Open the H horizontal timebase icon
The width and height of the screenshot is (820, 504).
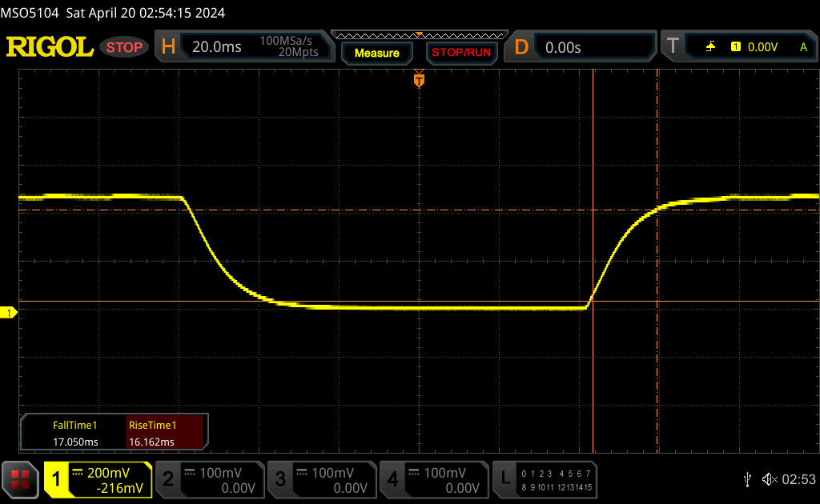168,47
